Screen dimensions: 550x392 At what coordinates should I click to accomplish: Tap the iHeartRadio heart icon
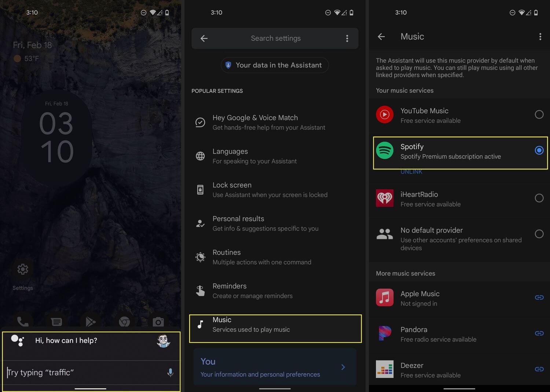tap(384, 198)
